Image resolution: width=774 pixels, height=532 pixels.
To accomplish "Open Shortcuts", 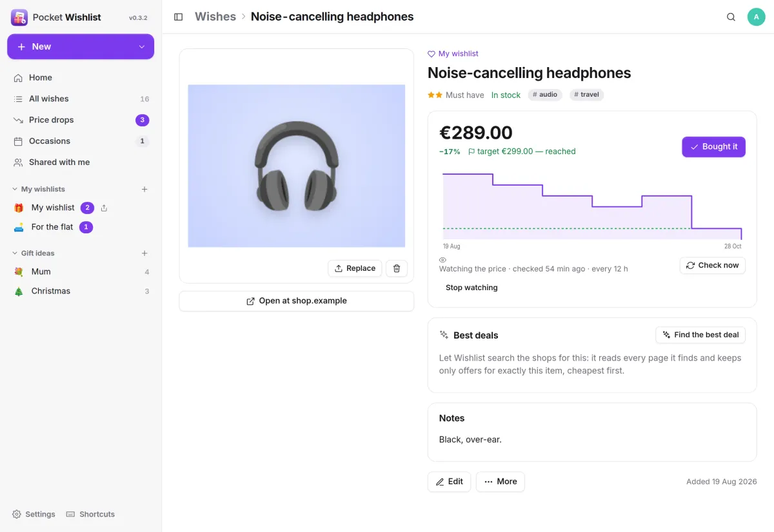I will tap(90, 514).
